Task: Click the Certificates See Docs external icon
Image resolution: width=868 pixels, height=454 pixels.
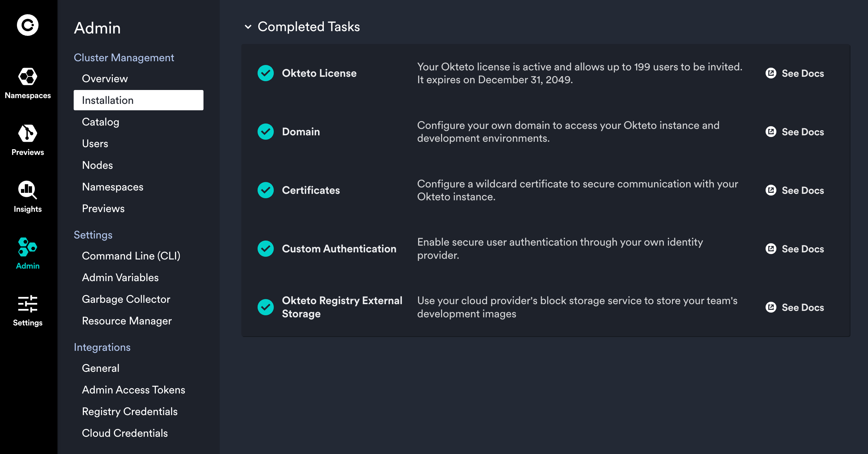Action: point(771,190)
